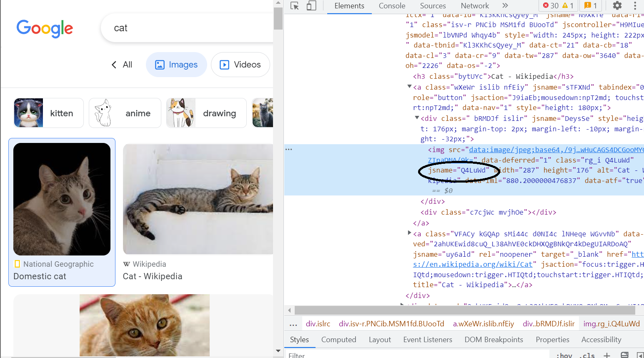Open the Domestic cat image thumbnail
Viewport: 644px width, 358px height.
tap(62, 199)
